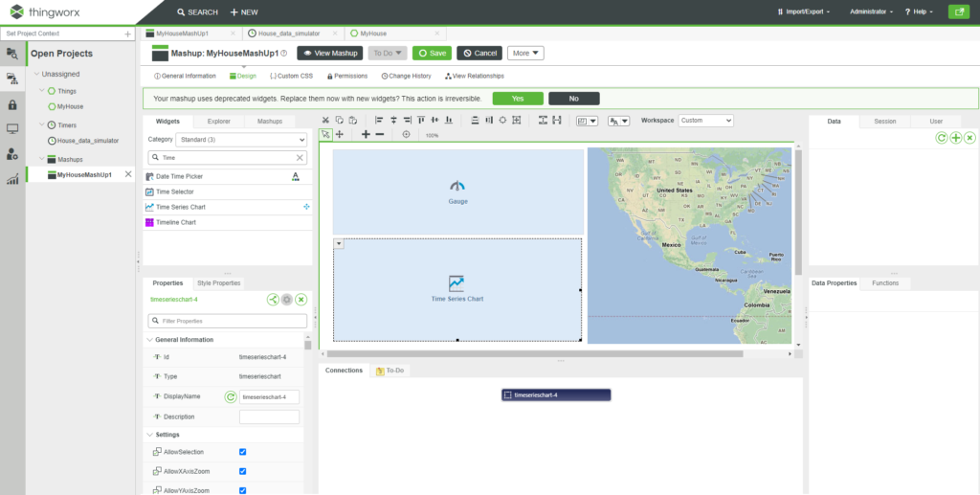Select the Gauge widget on canvas

458,191
